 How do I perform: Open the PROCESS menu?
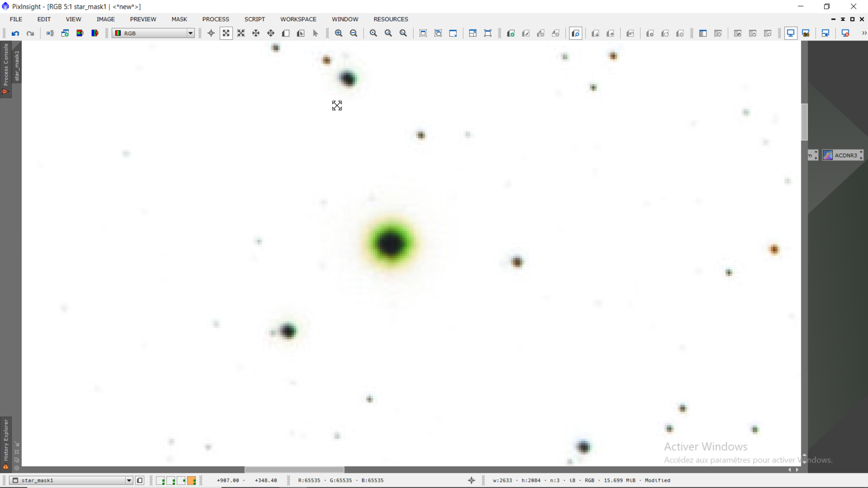(215, 19)
